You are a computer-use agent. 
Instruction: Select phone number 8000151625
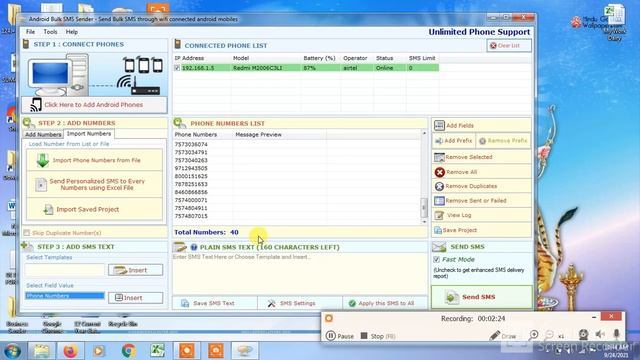pyautogui.click(x=191, y=176)
